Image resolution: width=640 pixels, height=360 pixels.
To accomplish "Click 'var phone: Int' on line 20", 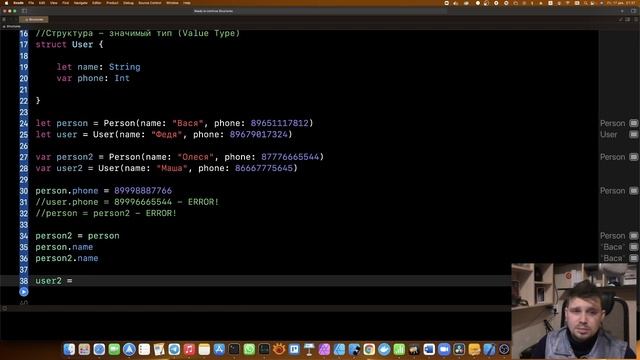I will [93, 78].
